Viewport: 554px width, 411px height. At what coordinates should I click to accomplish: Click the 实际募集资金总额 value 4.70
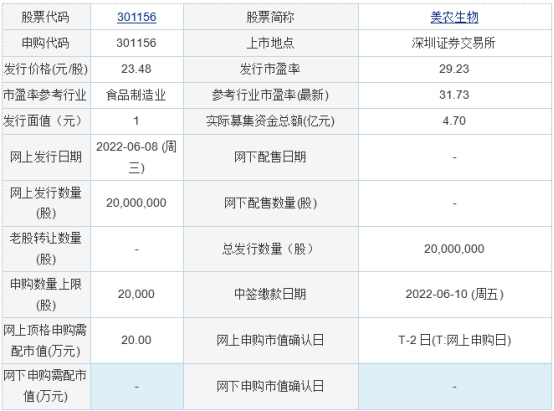pyautogui.click(x=454, y=121)
